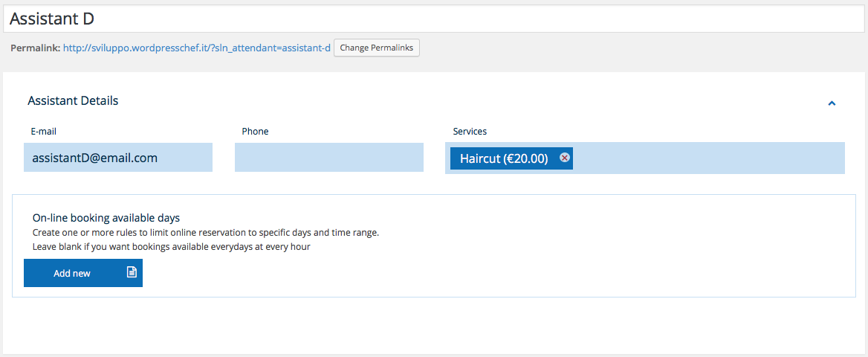The width and height of the screenshot is (868, 357).
Task: Click the Change Permalinks button
Action: tap(377, 48)
